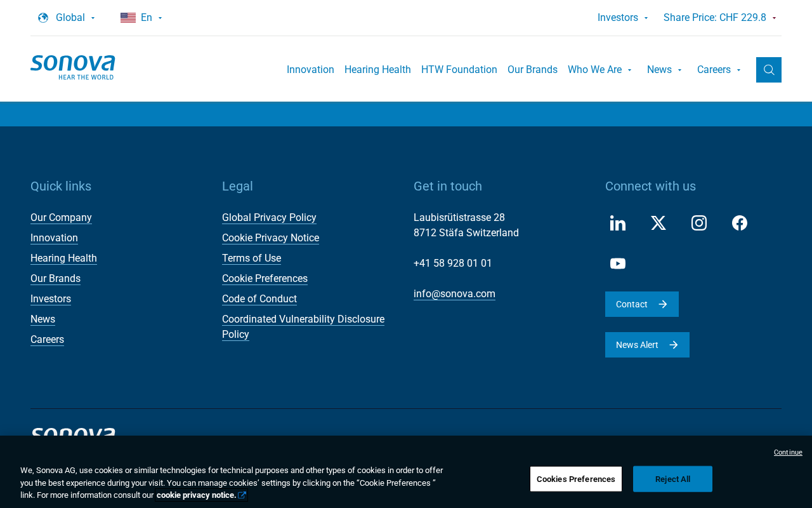Open the LinkedIn social icon
Image resolution: width=812 pixels, height=508 pixels.
(x=618, y=223)
